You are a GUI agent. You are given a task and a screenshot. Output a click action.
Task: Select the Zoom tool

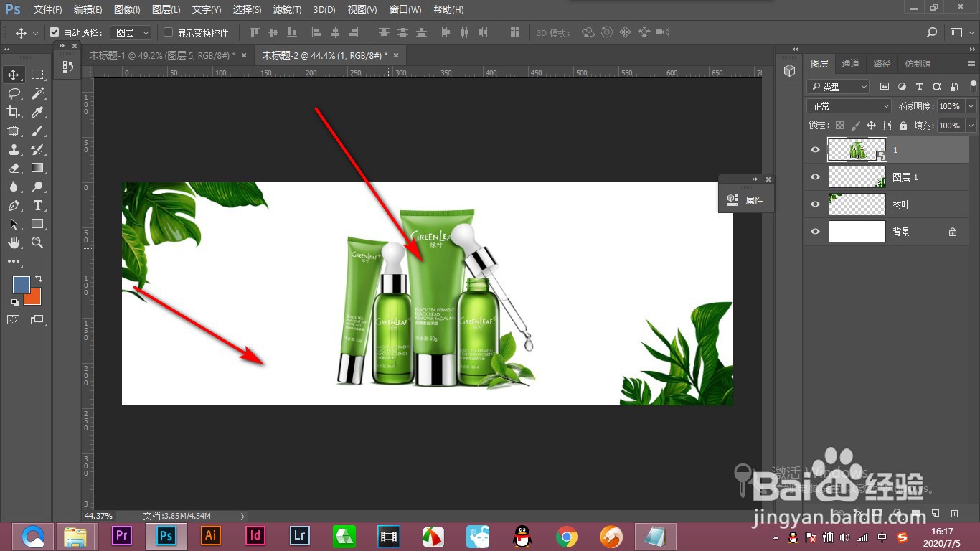[x=37, y=242]
